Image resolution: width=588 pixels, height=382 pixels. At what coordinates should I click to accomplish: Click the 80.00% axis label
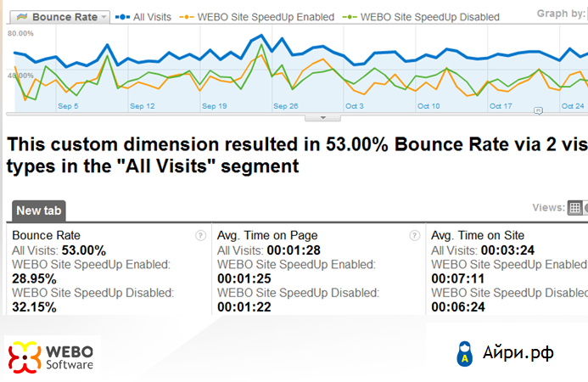(x=20, y=33)
